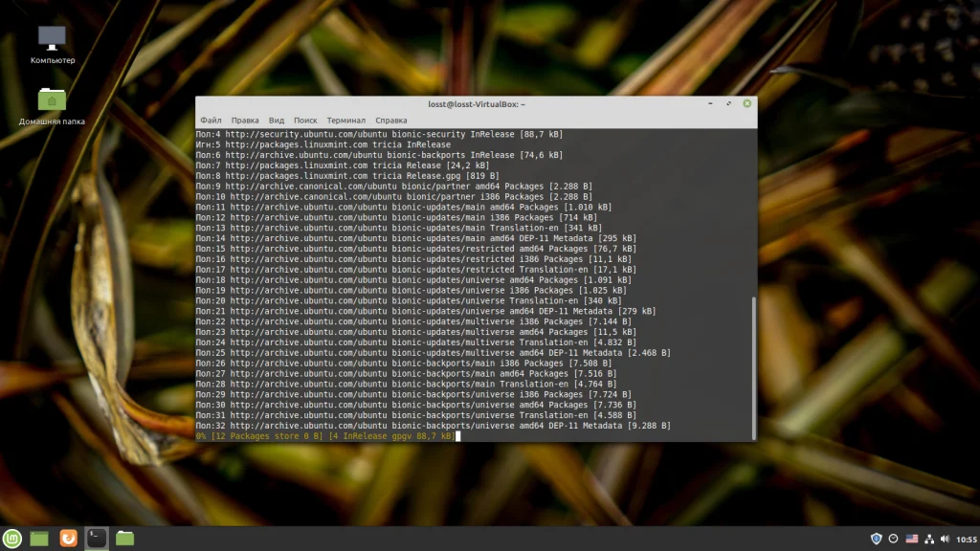
Task: Open the Linux Mint start menu
Action: tap(12, 538)
